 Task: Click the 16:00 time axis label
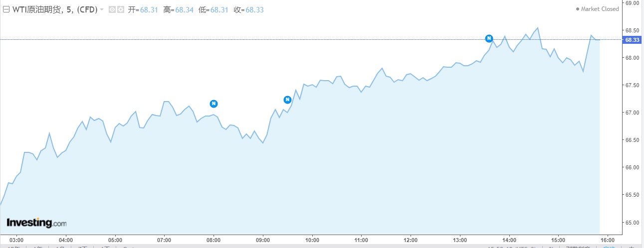click(607, 240)
